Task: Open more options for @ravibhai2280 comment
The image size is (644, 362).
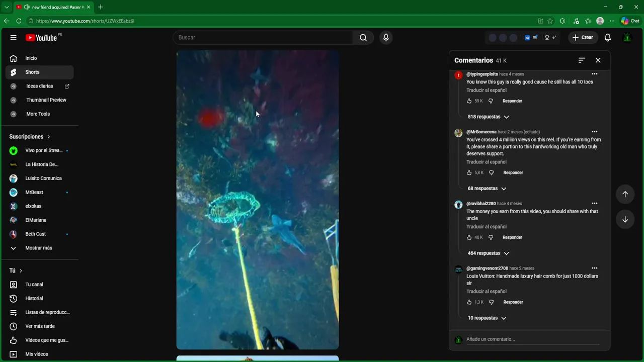Action: pyautogui.click(x=595, y=204)
